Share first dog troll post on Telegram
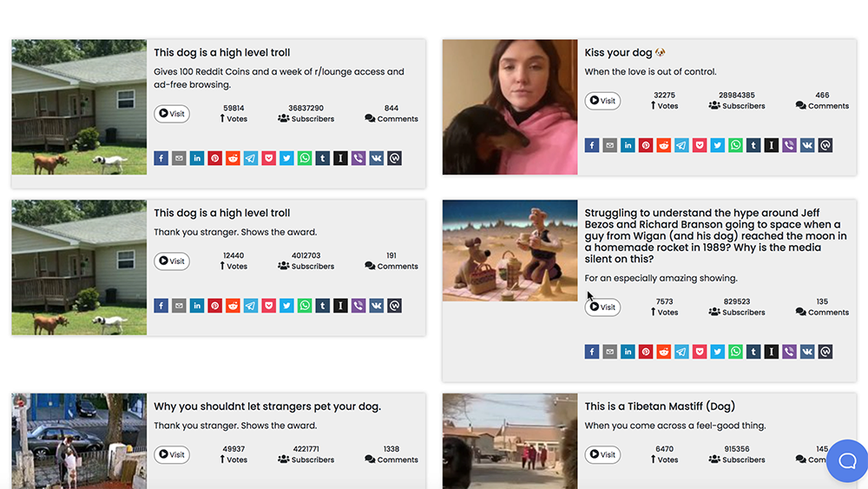Image resolution: width=868 pixels, height=489 pixels. click(x=251, y=158)
